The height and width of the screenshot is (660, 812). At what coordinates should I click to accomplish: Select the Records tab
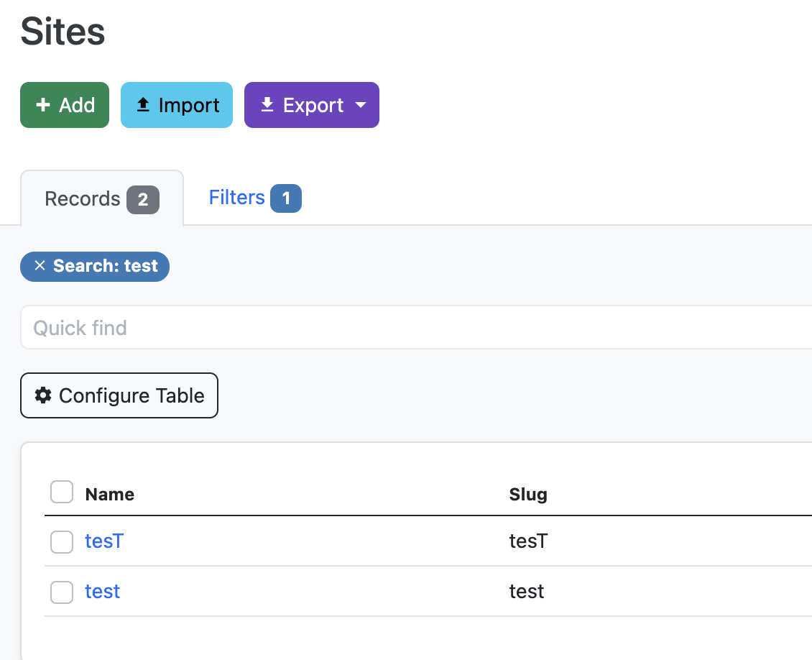pyautogui.click(x=83, y=199)
